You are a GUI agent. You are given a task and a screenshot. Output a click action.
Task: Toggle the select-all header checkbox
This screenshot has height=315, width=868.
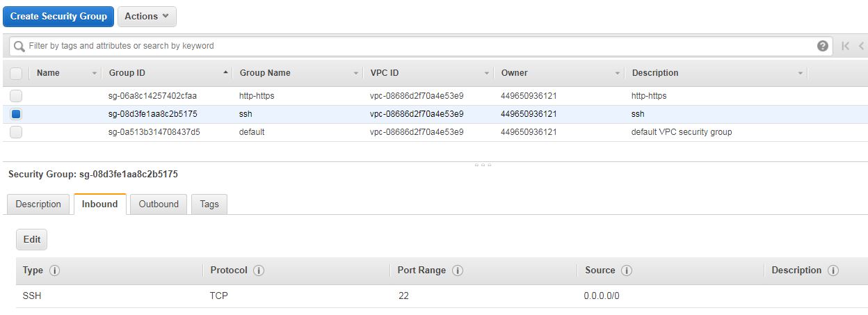tap(16, 73)
